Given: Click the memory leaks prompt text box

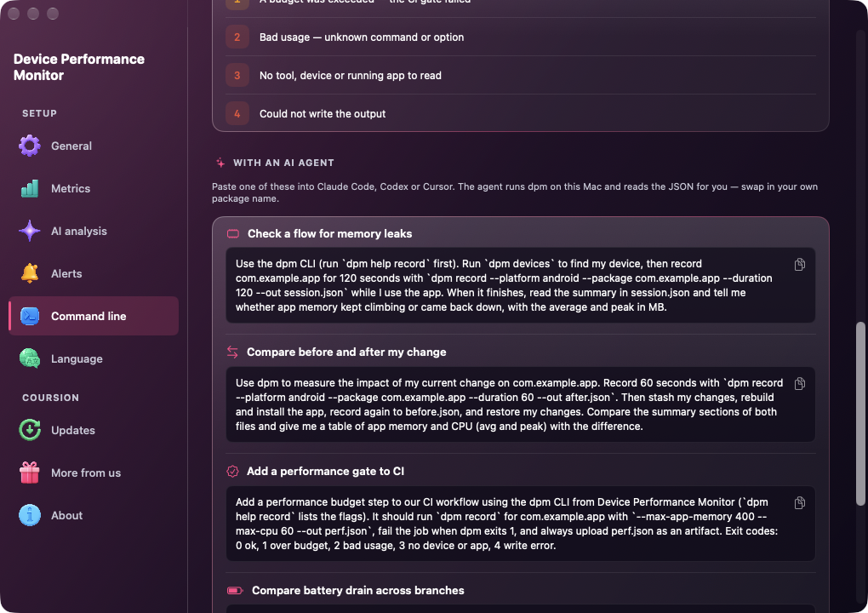Looking at the screenshot, I should tap(520, 285).
